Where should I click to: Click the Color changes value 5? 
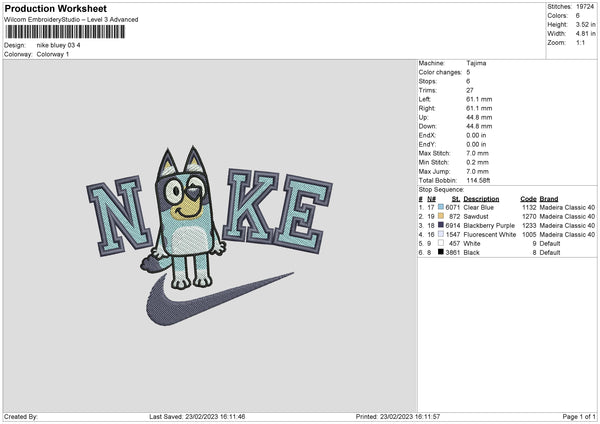(x=468, y=72)
